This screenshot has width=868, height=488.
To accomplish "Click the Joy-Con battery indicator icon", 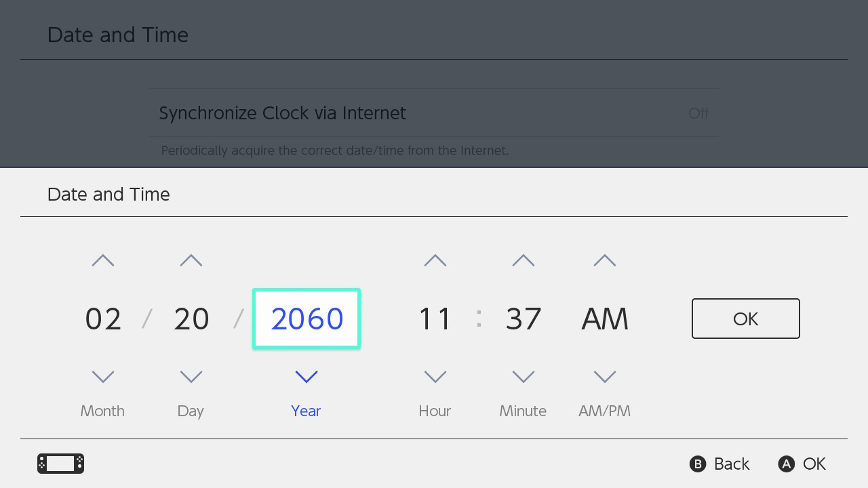I will [x=60, y=464].
